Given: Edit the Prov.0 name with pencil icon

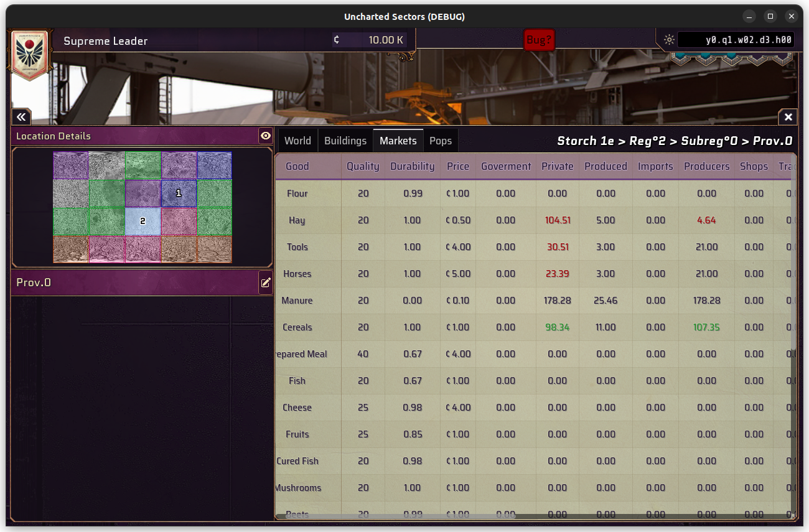Looking at the screenshot, I should click(266, 282).
